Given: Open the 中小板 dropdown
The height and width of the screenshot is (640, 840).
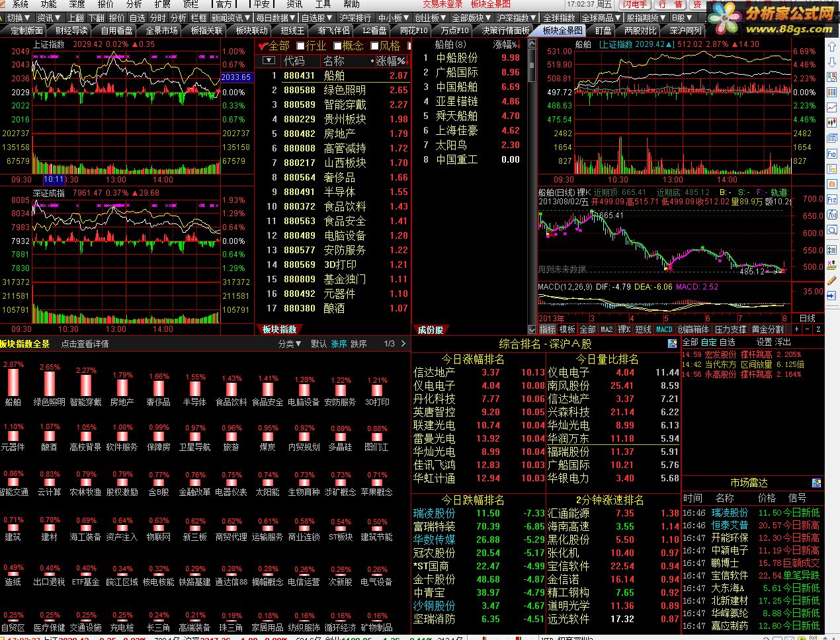Looking at the screenshot, I should pos(394,18).
